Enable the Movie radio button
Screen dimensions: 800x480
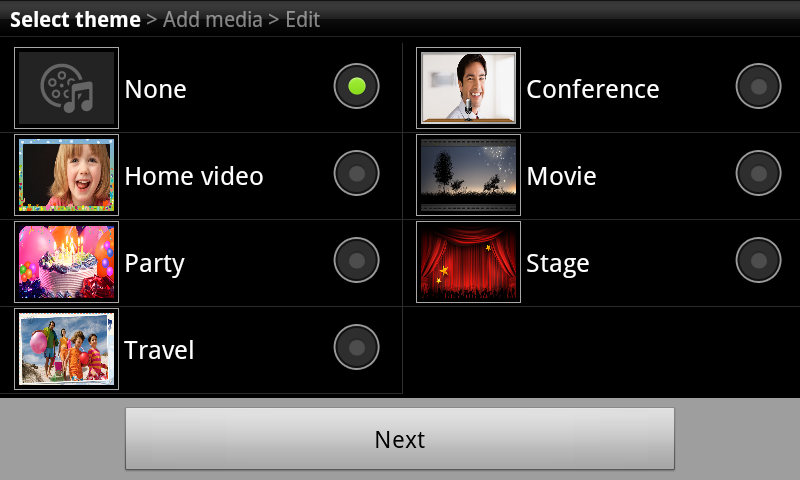click(758, 173)
